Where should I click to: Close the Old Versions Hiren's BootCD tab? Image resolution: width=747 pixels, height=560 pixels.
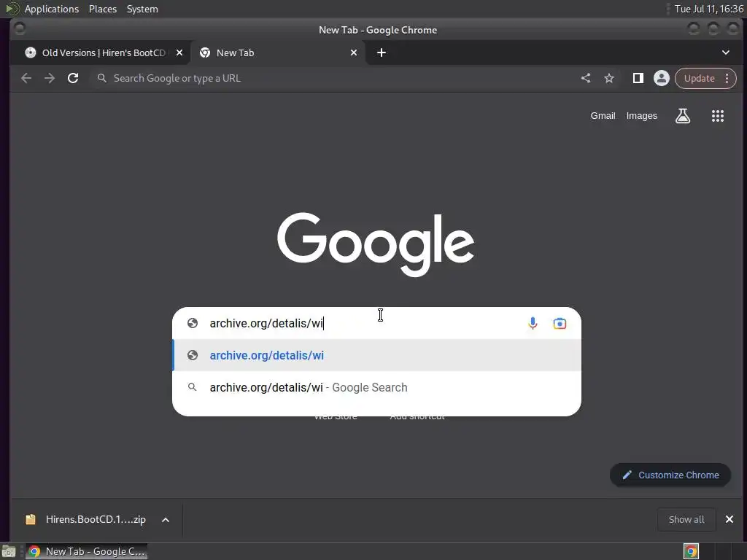[x=179, y=52]
